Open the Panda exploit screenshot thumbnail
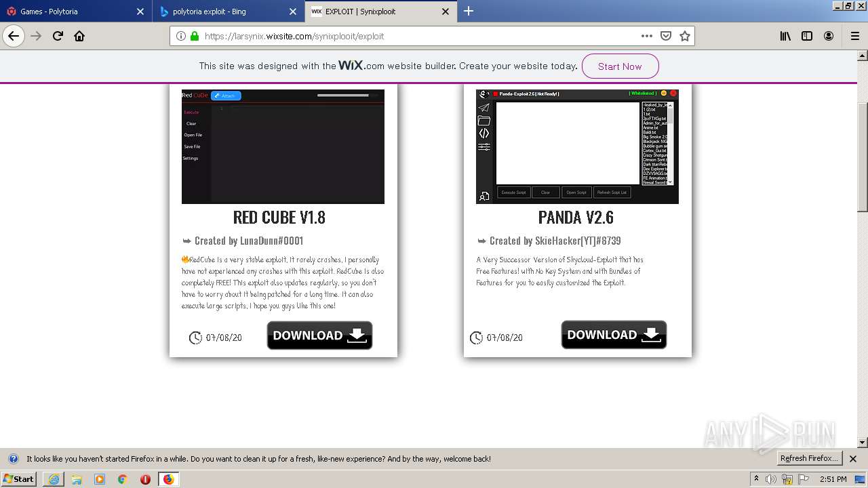 tap(577, 146)
